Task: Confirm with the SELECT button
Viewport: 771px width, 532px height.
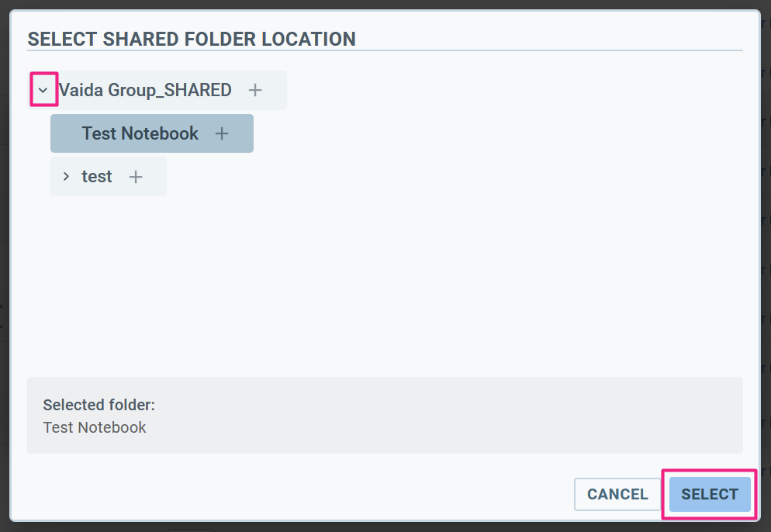Action: click(x=710, y=494)
